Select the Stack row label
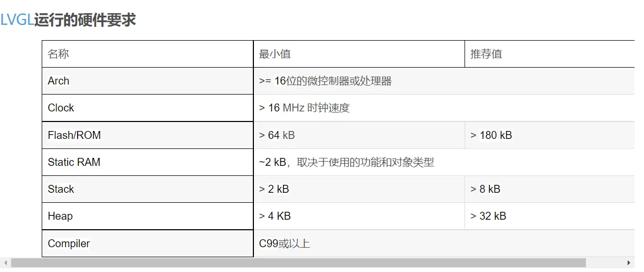 point(148,189)
